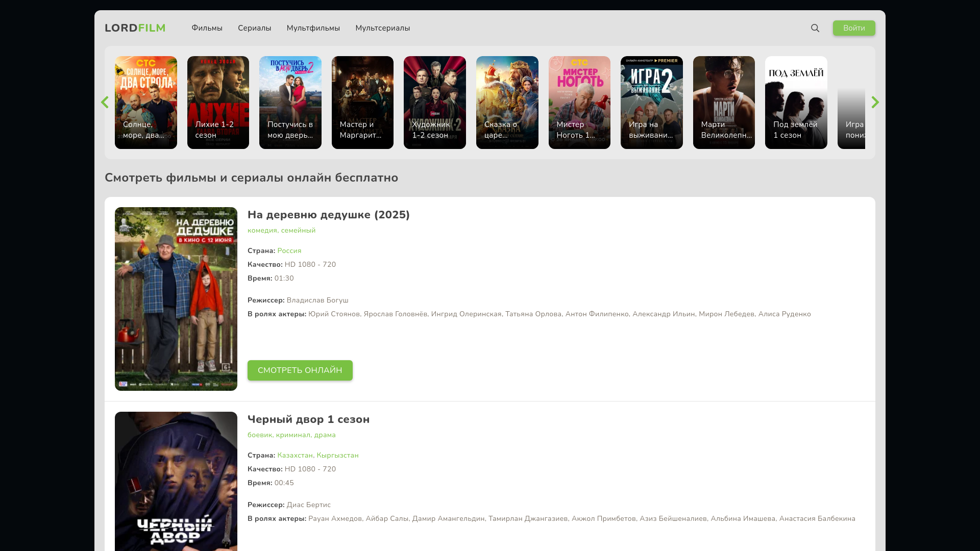Go to Мультфильмы section

pos(313,28)
